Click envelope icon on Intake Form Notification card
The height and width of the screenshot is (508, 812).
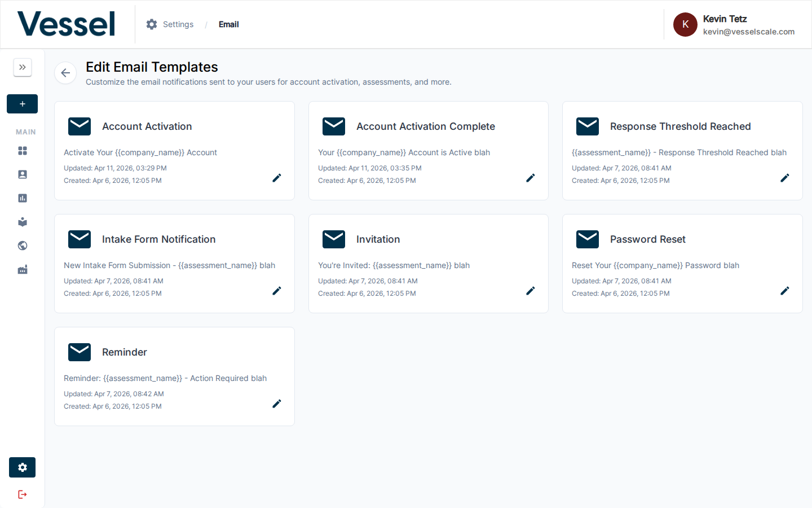[80, 239]
